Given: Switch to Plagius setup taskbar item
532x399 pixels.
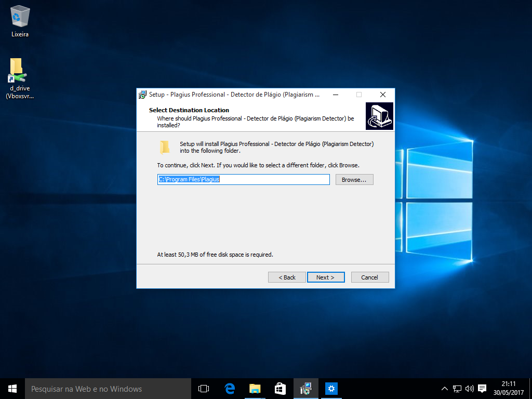Looking at the screenshot, I should point(306,389).
